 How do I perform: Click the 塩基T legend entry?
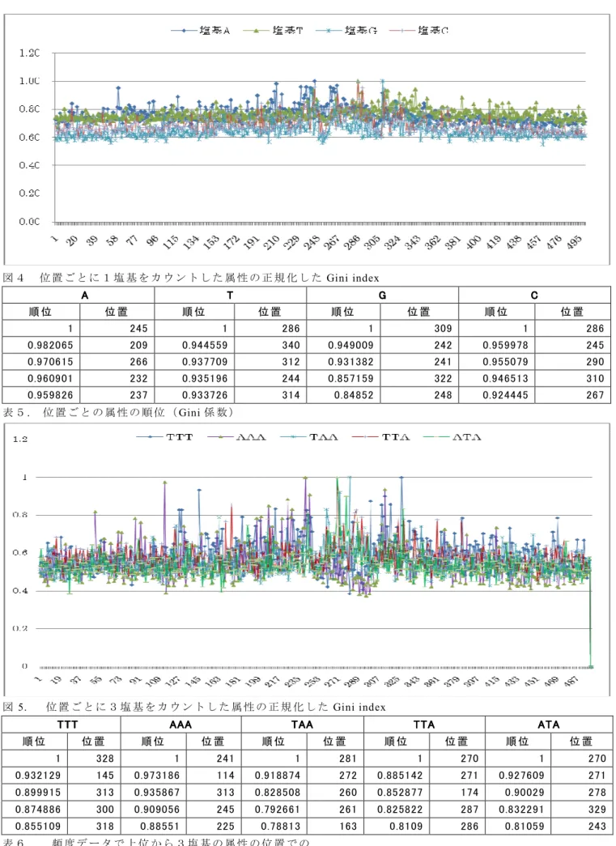click(x=274, y=31)
